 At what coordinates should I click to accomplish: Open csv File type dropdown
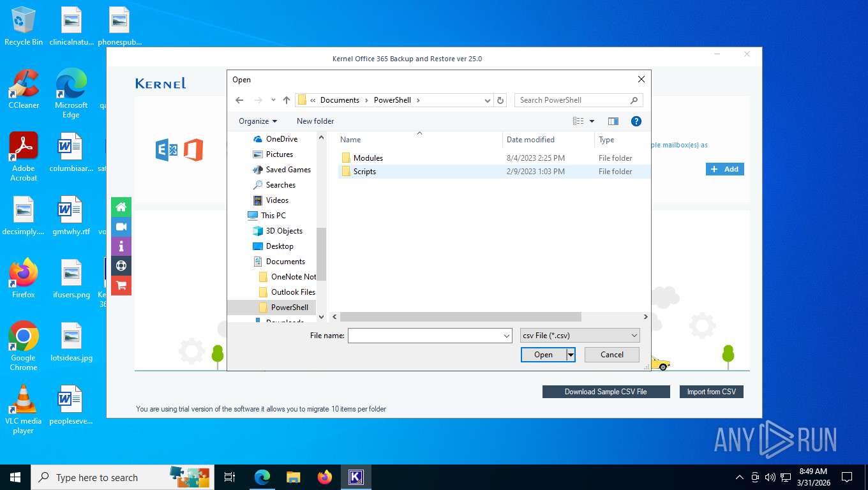(x=580, y=336)
